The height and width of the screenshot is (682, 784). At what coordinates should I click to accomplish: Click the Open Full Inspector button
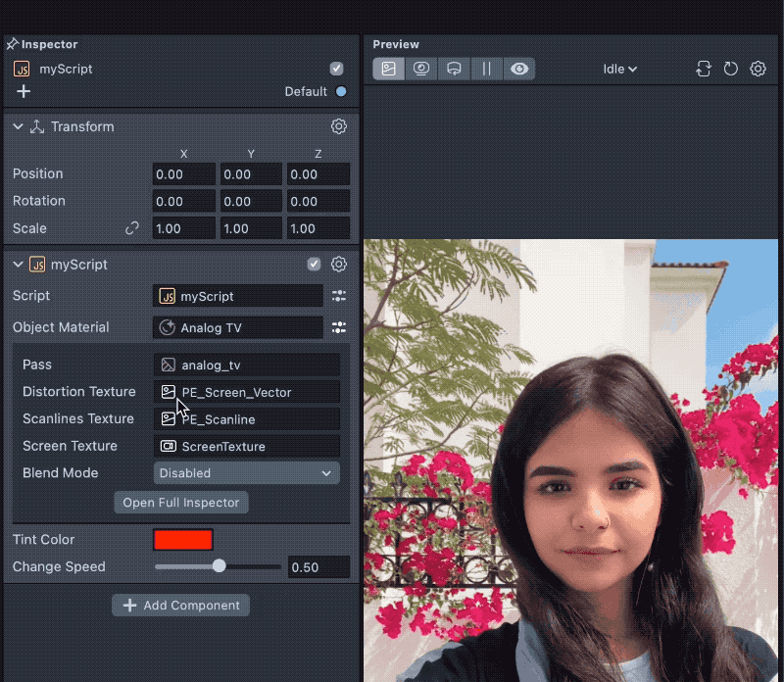click(x=181, y=503)
